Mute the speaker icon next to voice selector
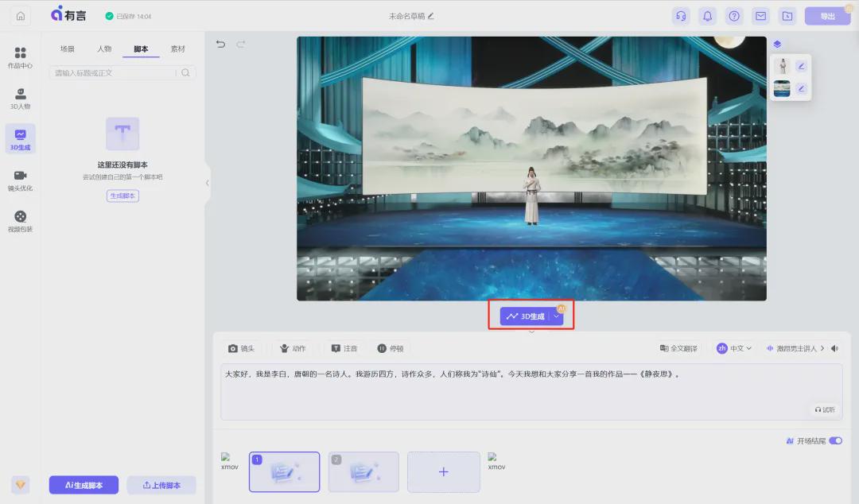This screenshot has height=504, width=859. (834, 348)
